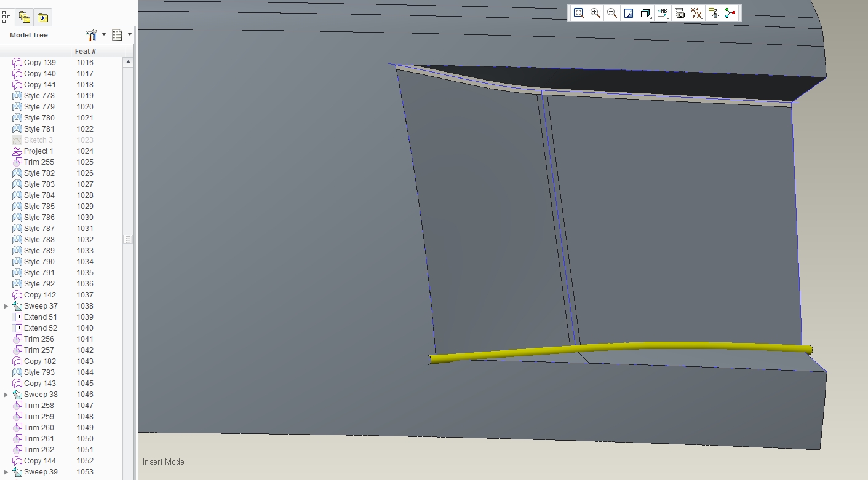Click the Copy 182 feature icon

pyautogui.click(x=17, y=361)
